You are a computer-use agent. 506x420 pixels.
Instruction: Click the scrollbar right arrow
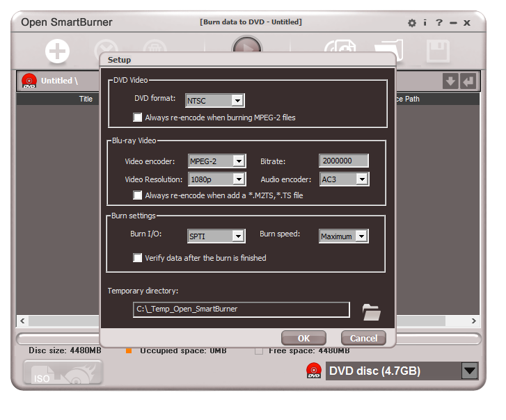pos(474,321)
